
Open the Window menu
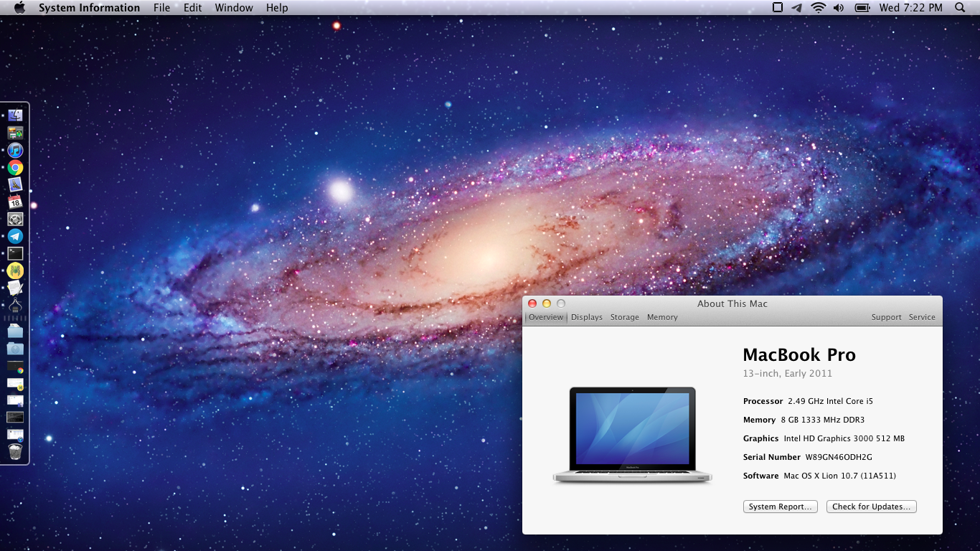coord(234,8)
